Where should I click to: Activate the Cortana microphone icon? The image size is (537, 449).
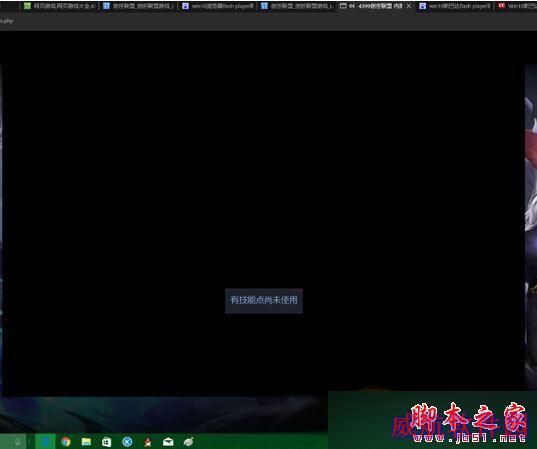pos(17,442)
